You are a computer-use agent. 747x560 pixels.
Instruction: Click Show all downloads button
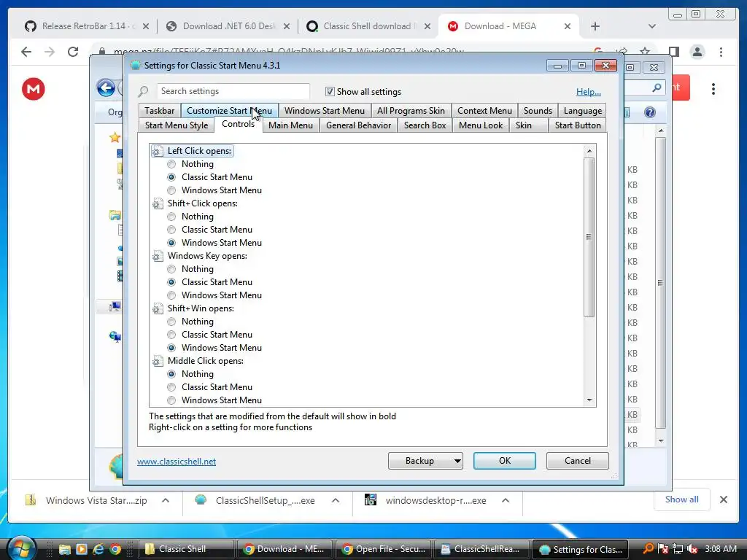coord(682,499)
